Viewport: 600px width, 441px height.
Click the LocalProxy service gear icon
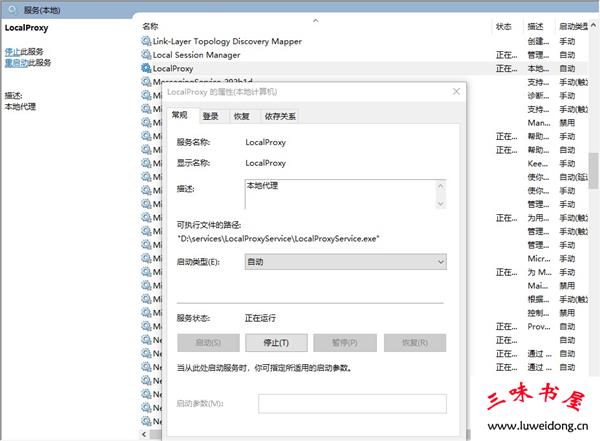point(146,68)
